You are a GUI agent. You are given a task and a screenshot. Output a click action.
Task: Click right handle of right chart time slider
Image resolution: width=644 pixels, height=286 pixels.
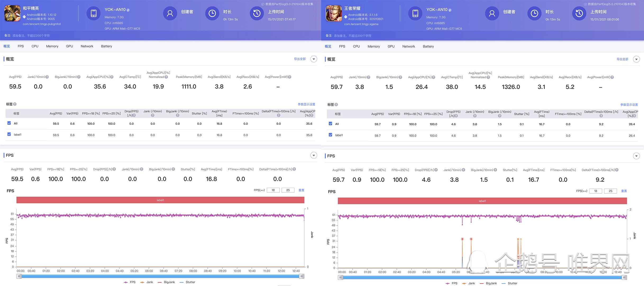(x=624, y=278)
